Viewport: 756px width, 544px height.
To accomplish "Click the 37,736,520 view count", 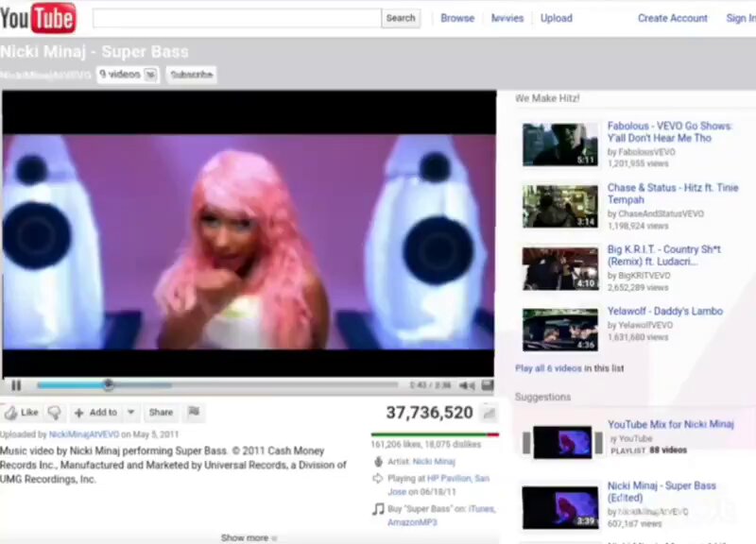I will pyautogui.click(x=429, y=413).
